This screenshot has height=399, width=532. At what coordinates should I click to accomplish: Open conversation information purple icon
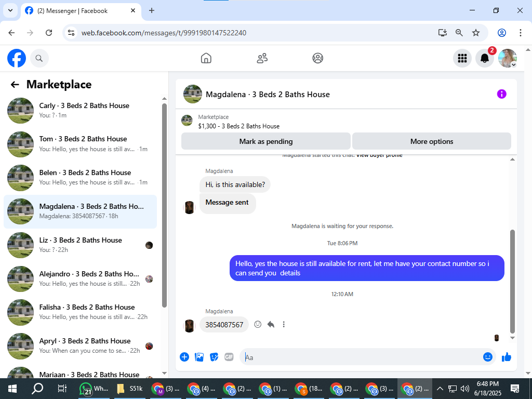click(x=501, y=94)
